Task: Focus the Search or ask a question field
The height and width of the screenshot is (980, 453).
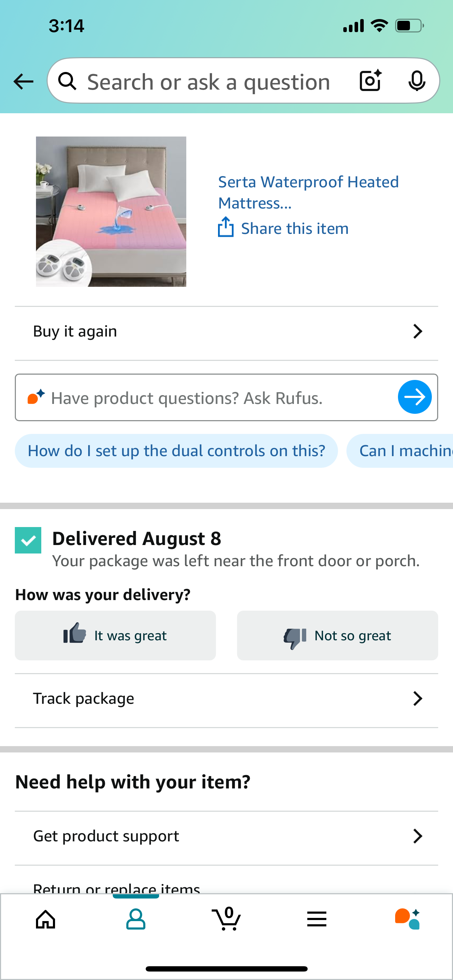Action: tap(209, 81)
